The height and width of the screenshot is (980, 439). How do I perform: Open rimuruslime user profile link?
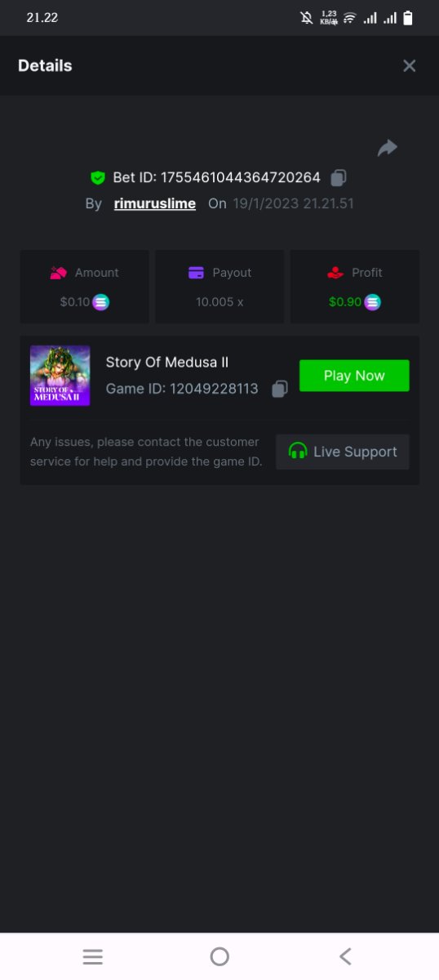[x=155, y=203]
